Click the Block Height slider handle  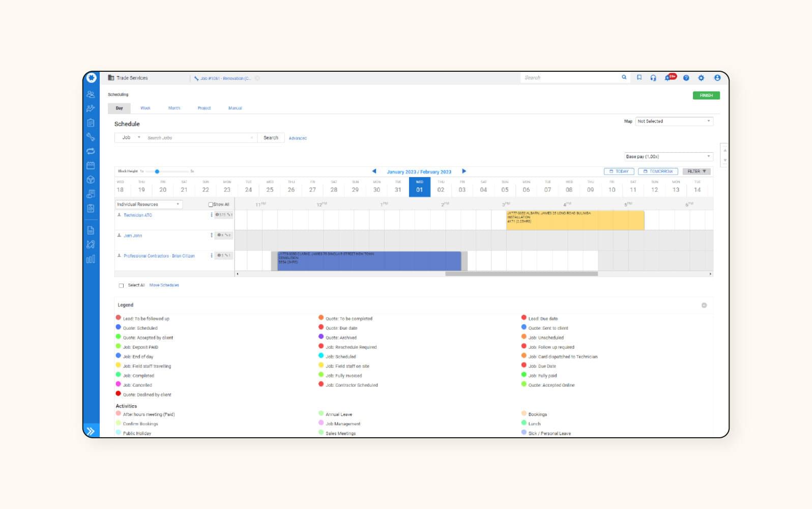point(157,172)
